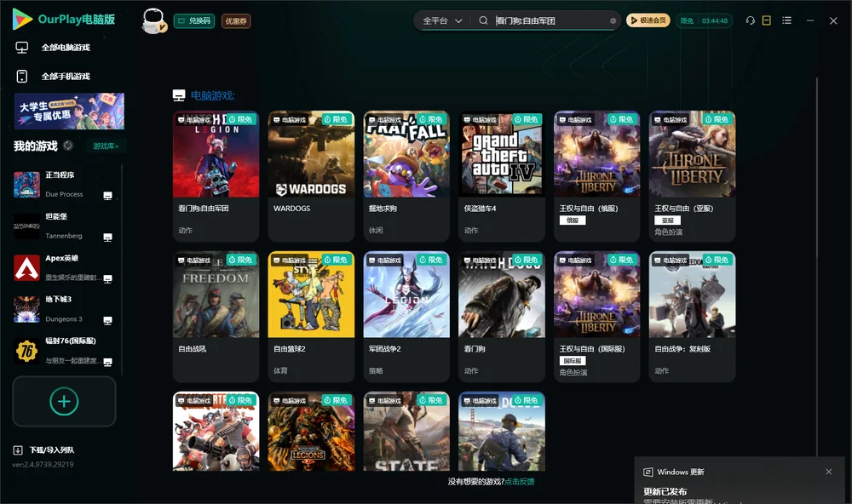Image resolution: width=852 pixels, height=504 pixels.
Task: Select 正当程序 in my games list
Action: 64,185
